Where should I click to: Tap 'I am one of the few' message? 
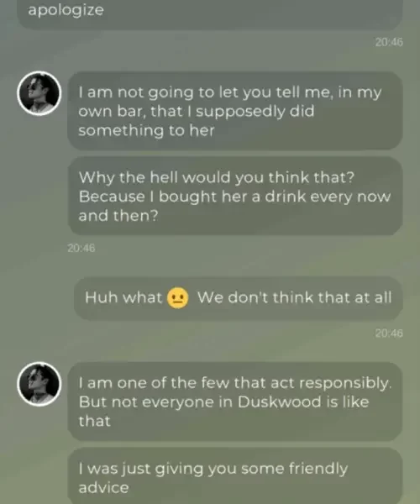[x=235, y=402]
